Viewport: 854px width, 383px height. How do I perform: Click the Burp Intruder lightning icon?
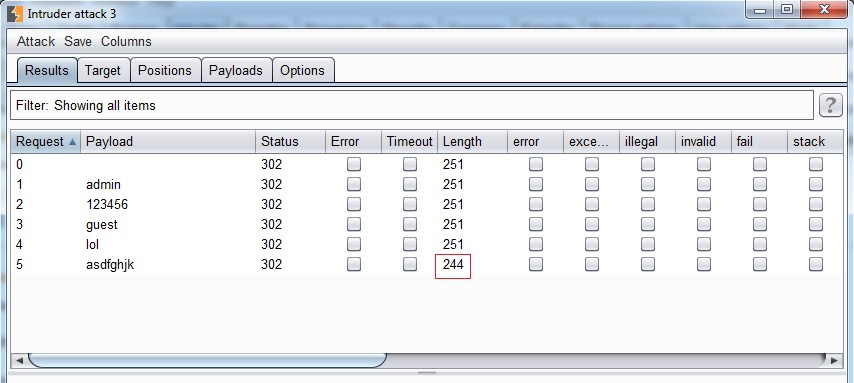pos(15,13)
